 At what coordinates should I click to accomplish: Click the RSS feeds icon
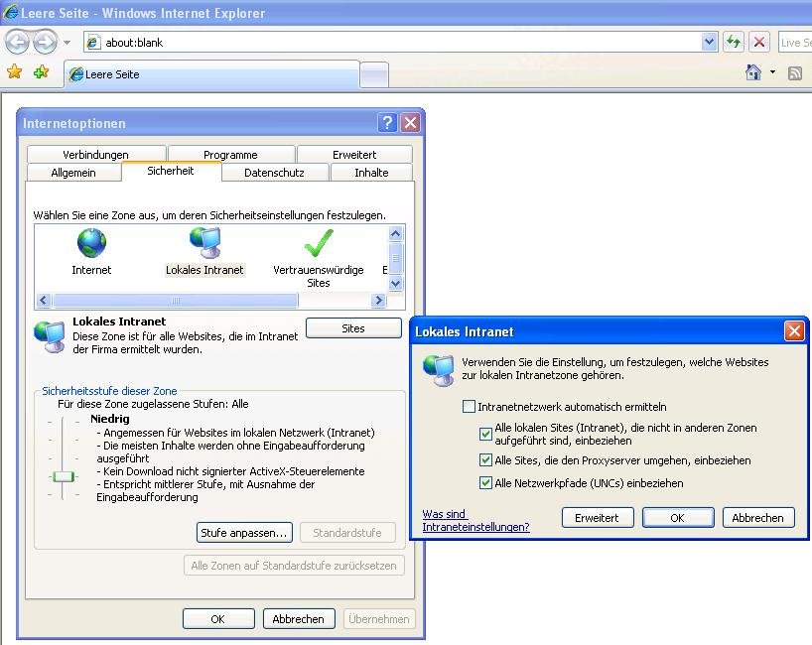pyautogui.click(x=795, y=72)
